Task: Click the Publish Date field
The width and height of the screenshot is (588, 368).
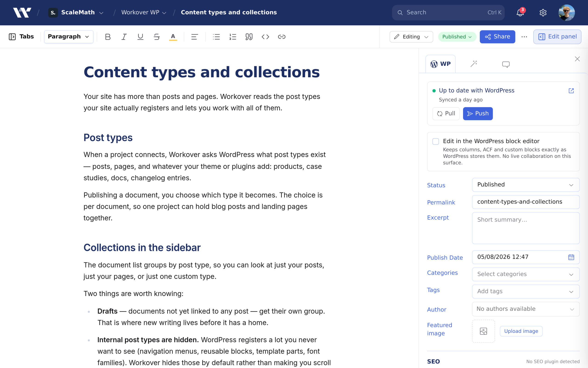Action: coord(526,257)
